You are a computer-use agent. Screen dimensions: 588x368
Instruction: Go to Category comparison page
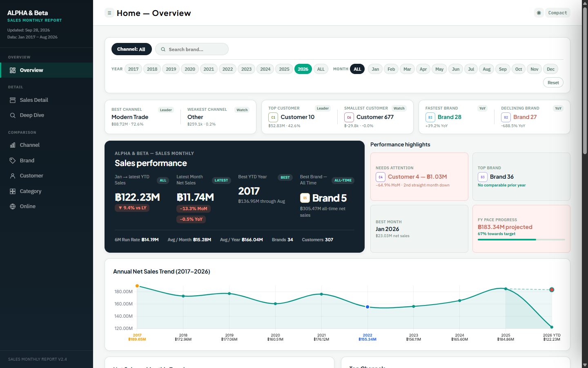pos(47,191)
